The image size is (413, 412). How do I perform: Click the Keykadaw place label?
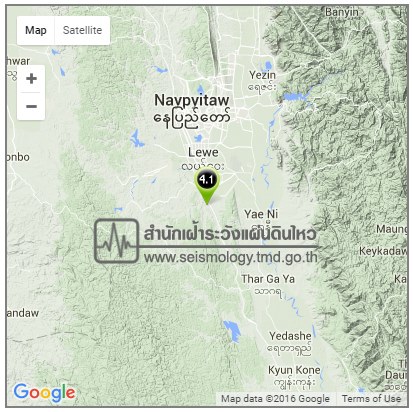pos(383,251)
